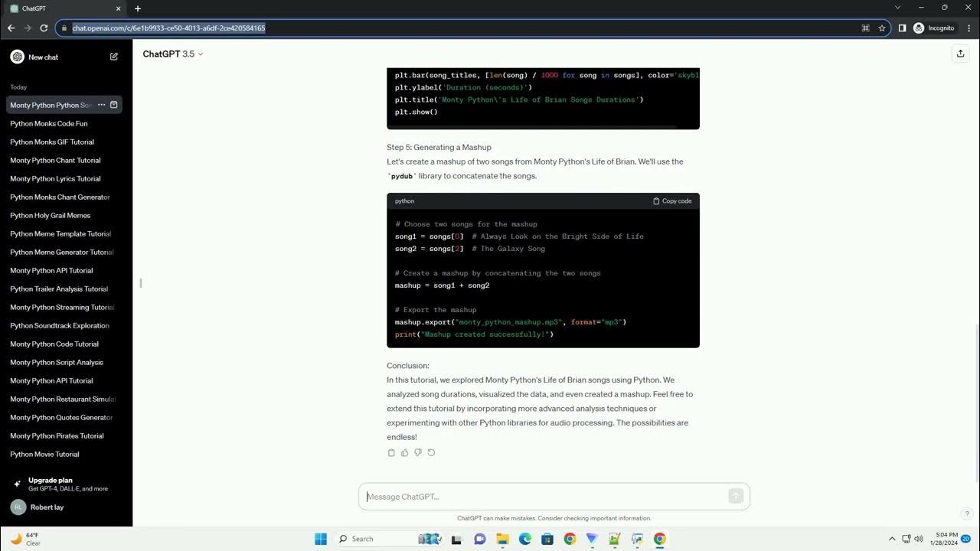Click the Incognito profile indicator
980x551 pixels.
(933, 28)
